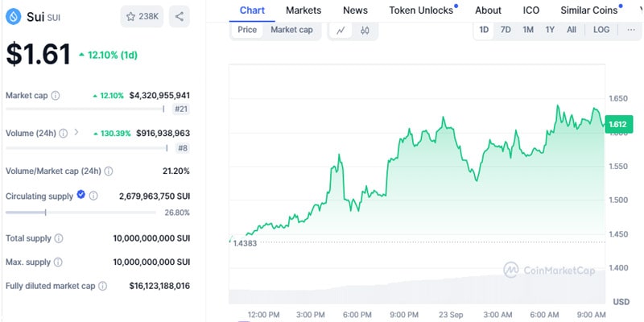Select 1M time range
This screenshot has width=644, height=322.
(528, 30)
